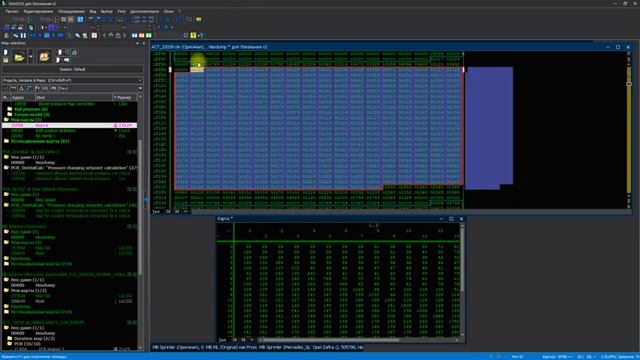Toggle the seventh filter button in the filter row
The image size is (640, 360).
53,88
